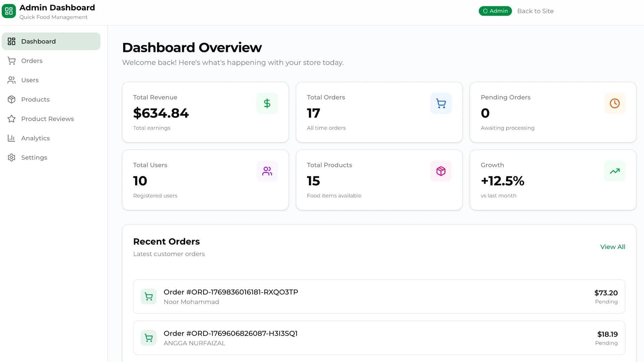Click the Product Reviews star icon

[11, 119]
